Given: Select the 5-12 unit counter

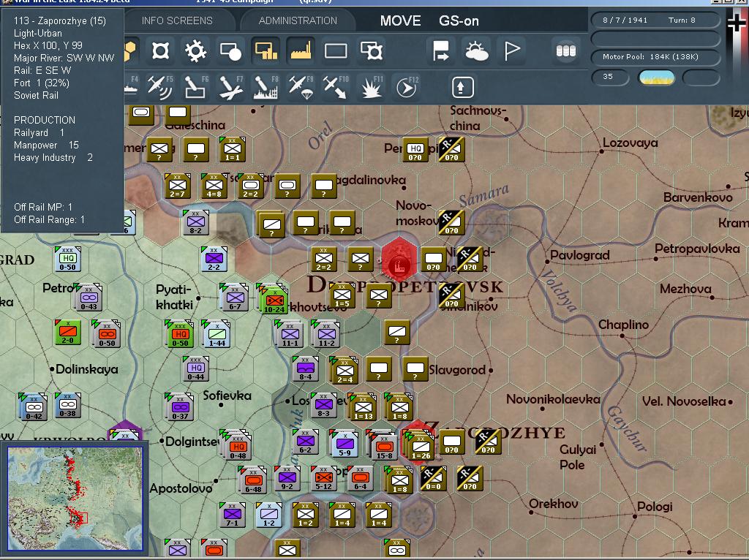Looking at the screenshot, I should [323, 479].
